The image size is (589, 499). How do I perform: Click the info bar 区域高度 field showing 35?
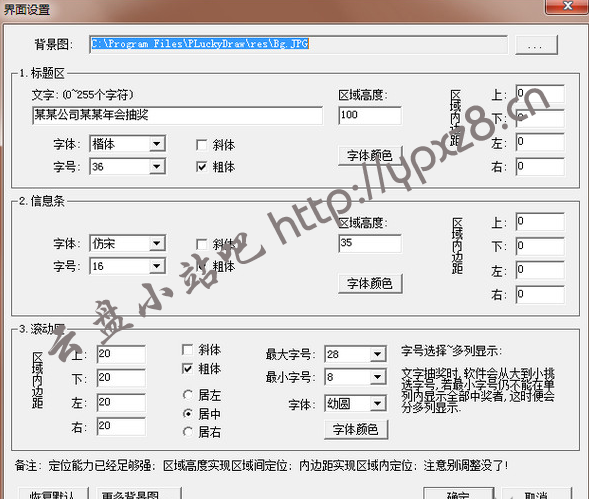pyautogui.click(x=370, y=243)
